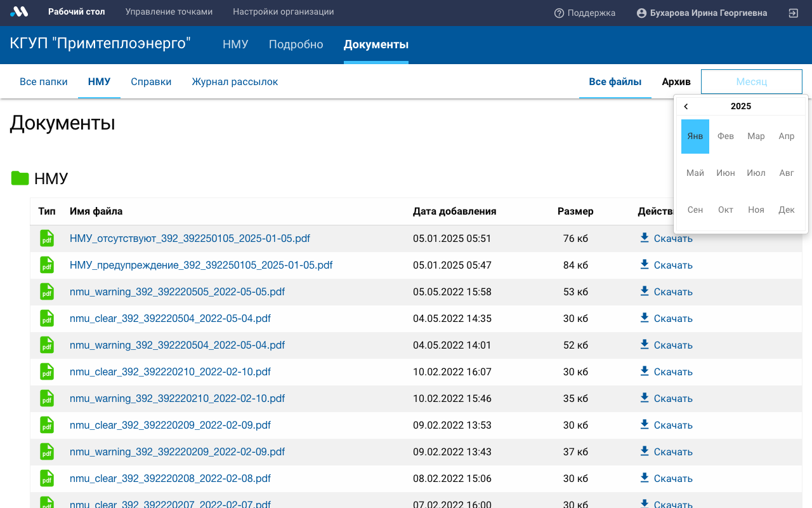Viewport: 812px width, 508px height.
Task: Open file nmu_warning_392_392220505_2022-05-05.pdf
Action: (x=177, y=292)
